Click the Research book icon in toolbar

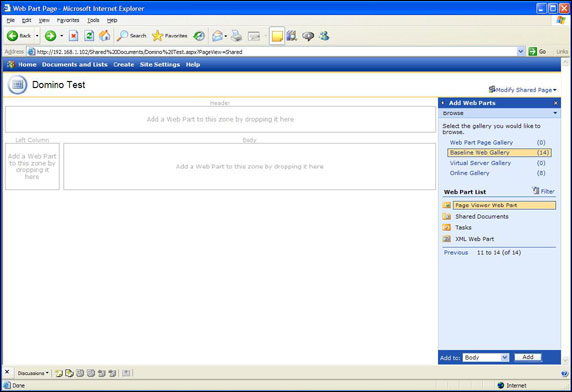[292, 36]
